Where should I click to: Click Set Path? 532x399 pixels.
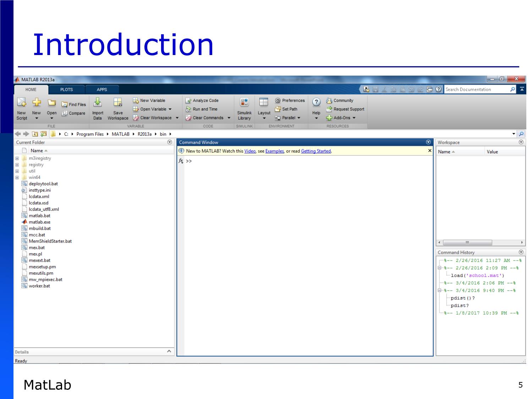[286, 109]
